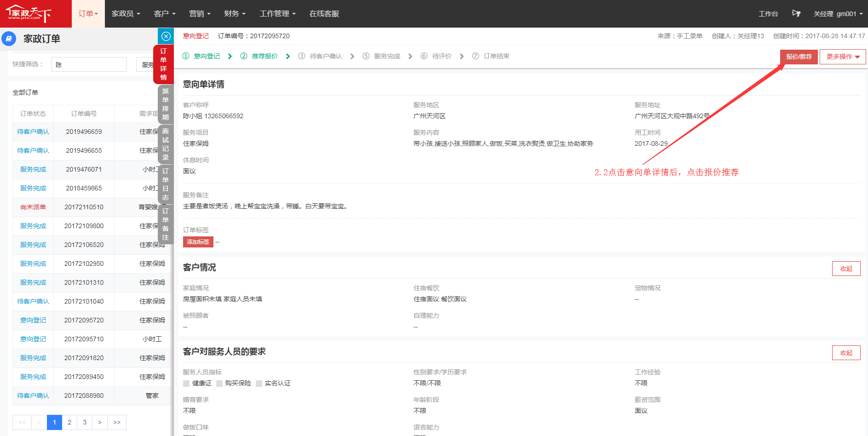868x436 pixels.
Task: Expand the 客户 menu
Action: click(x=165, y=14)
